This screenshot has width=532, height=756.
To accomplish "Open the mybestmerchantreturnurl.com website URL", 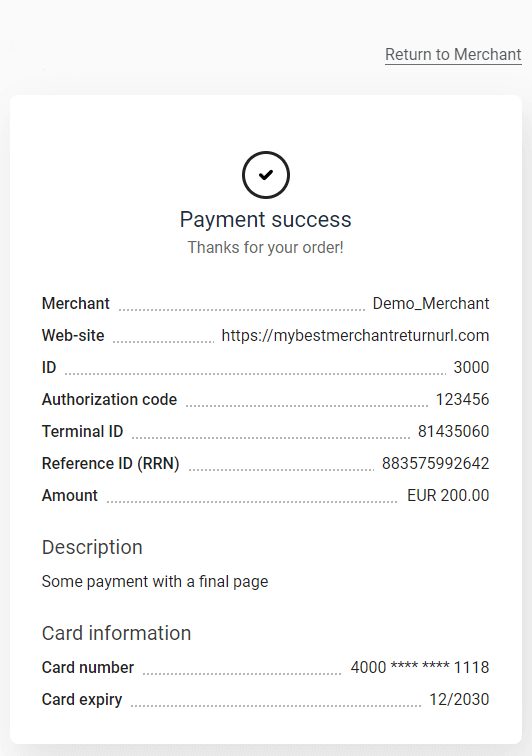I will 355,336.
